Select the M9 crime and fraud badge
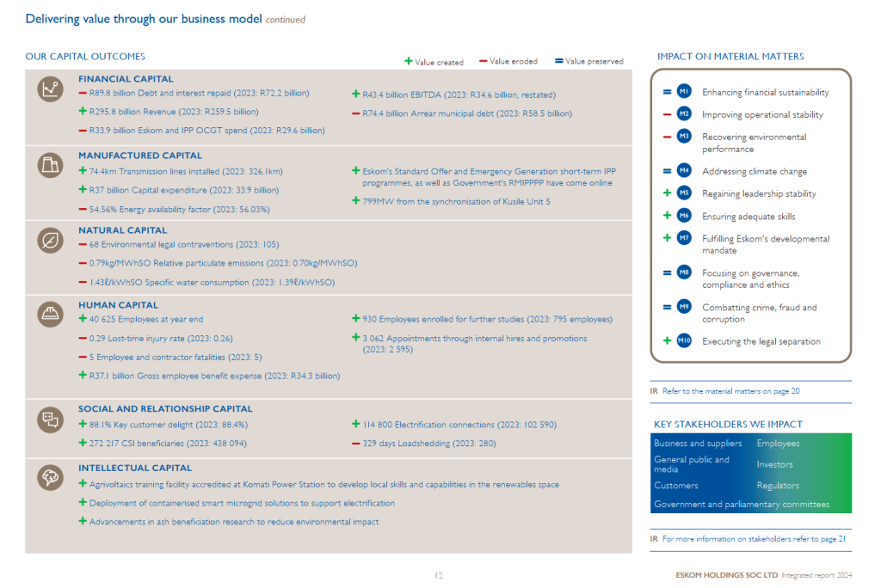This screenshot has width=881, height=588. [x=684, y=307]
